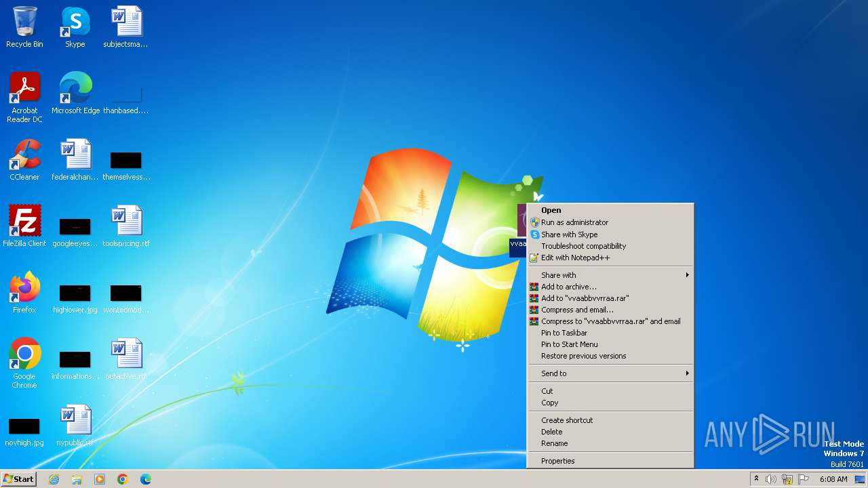This screenshot has height=488, width=868.
Task: Choose Pin to Start Menu
Action: [x=610, y=344]
